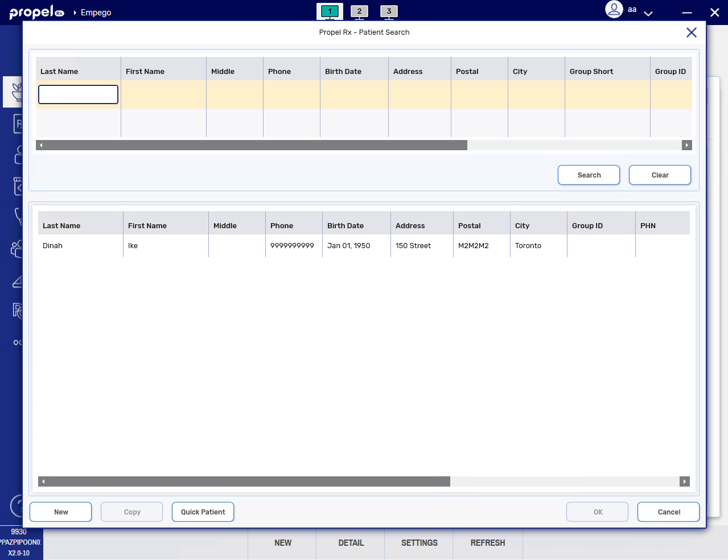Close the Patient Search dialog with X
The width and height of the screenshot is (728, 560).
[x=691, y=32]
